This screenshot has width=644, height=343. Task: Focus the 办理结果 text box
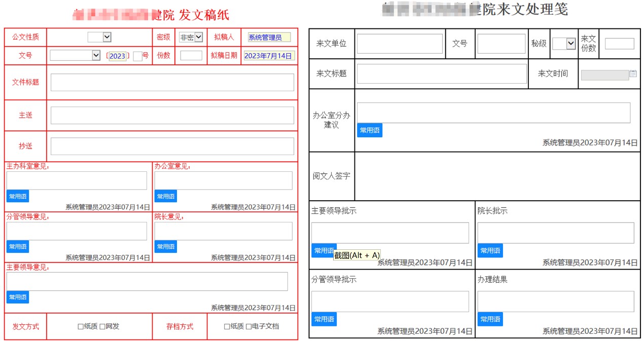[x=556, y=301]
